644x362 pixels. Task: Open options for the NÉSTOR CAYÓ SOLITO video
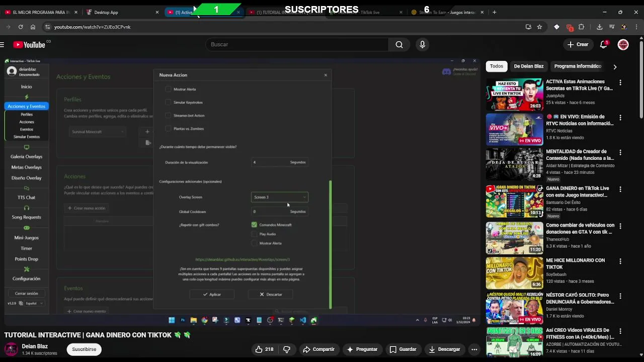(620, 296)
